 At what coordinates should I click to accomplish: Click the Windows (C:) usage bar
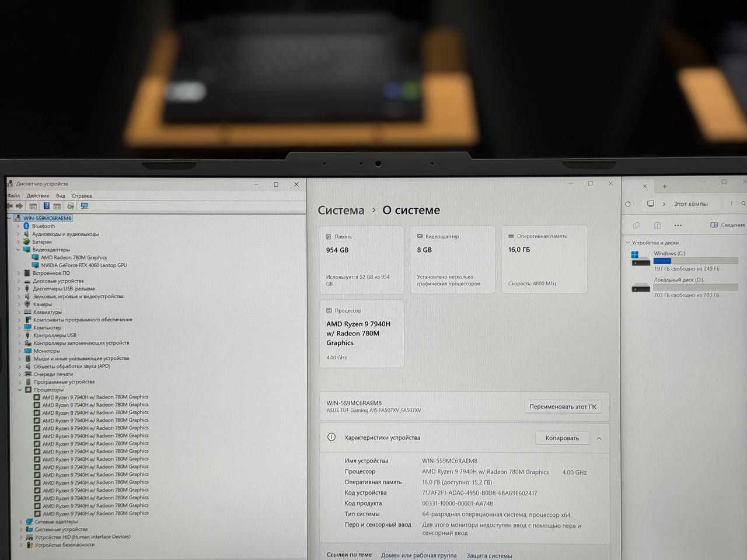696,261
